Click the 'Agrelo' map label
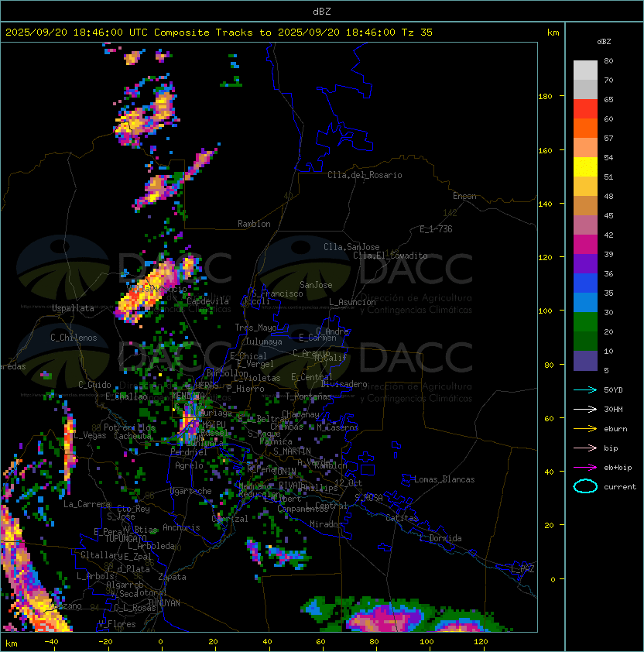 pyautogui.click(x=189, y=465)
